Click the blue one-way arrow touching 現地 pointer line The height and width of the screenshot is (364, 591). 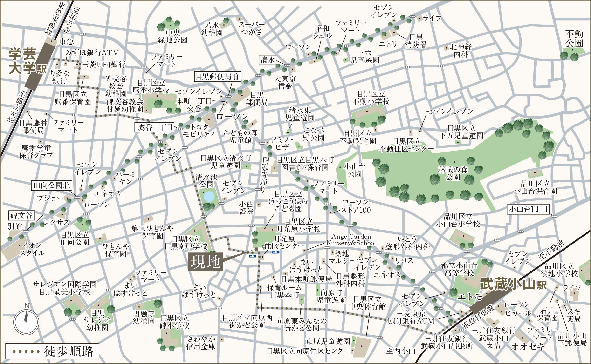(253, 256)
